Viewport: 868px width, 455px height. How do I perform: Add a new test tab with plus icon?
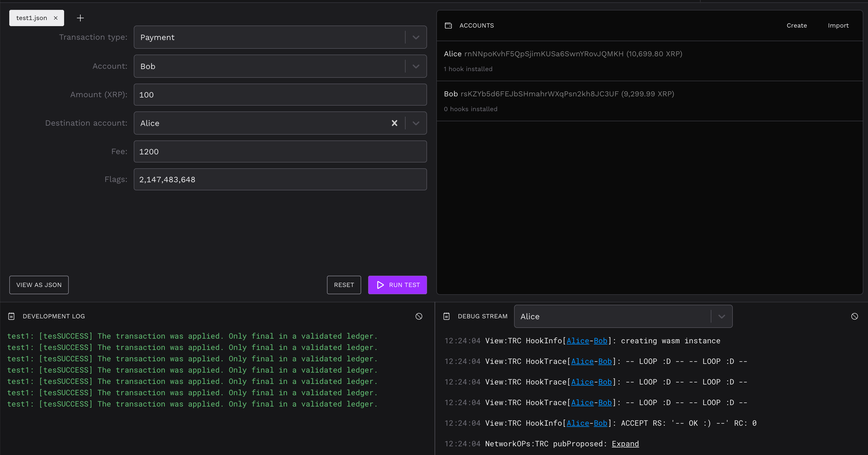[80, 18]
